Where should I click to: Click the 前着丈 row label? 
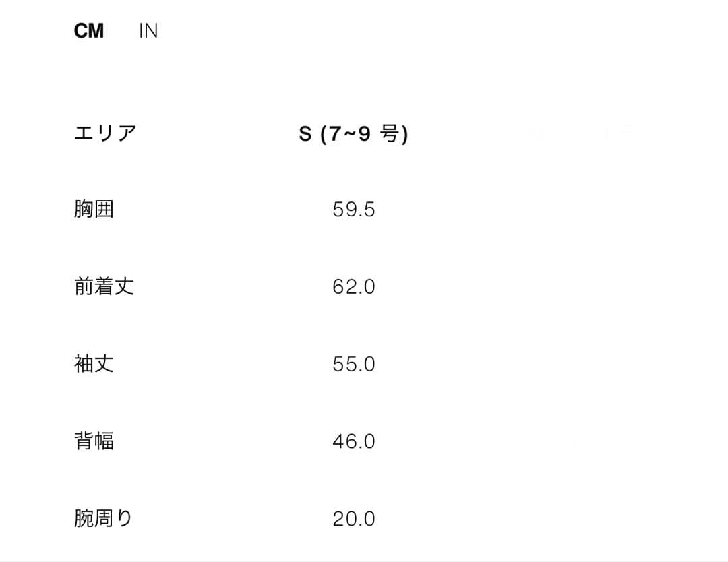105,286
